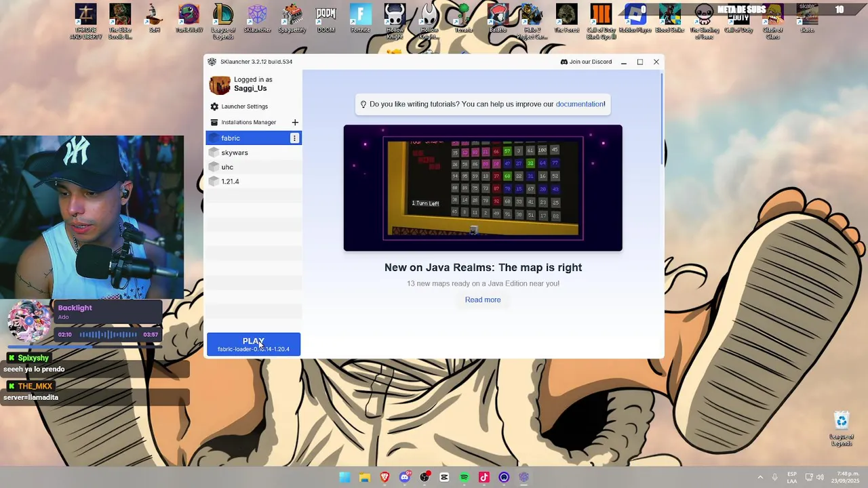Click the Windows Start button
The height and width of the screenshot is (488, 868).
click(x=344, y=477)
